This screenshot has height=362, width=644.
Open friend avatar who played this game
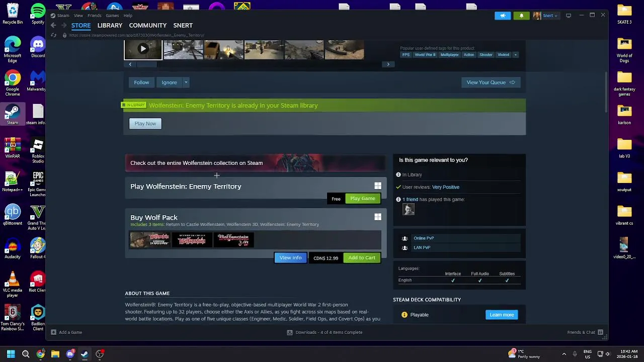(409, 210)
